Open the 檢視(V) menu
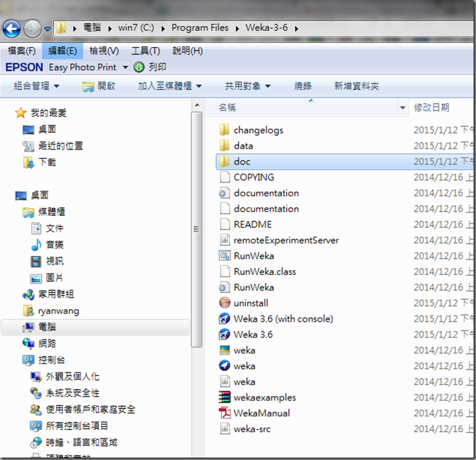Image resolution: width=476 pixels, height=460 pixels. pos(104,51)
